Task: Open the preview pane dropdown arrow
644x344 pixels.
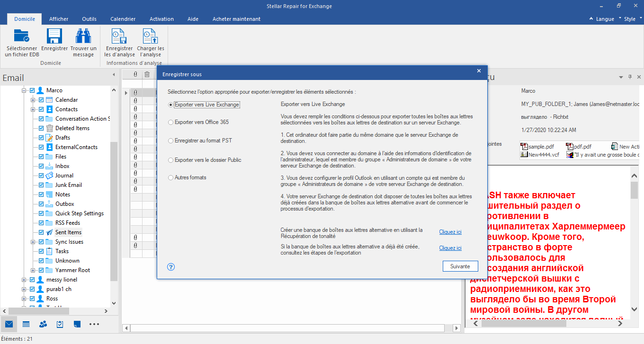Action: 621,77
